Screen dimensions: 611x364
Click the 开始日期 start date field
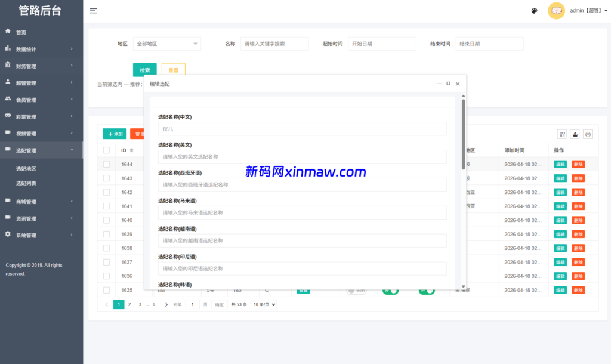pyautogui.click(x=382, y=44)
